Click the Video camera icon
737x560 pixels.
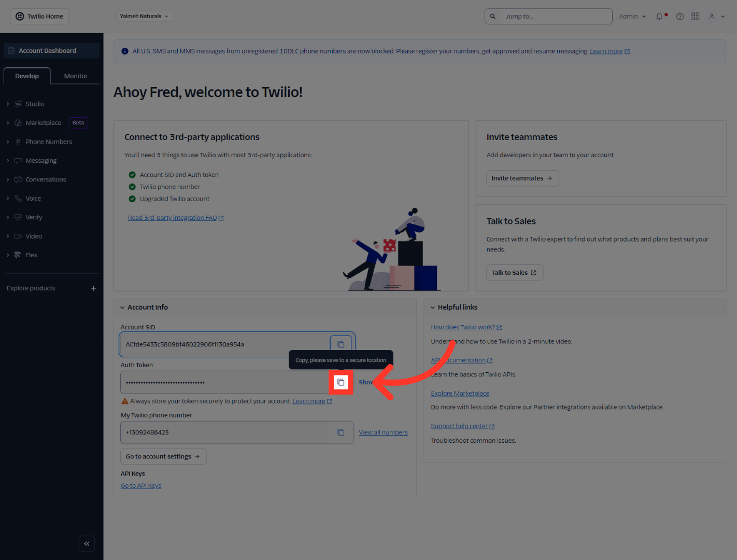(18, 236)
